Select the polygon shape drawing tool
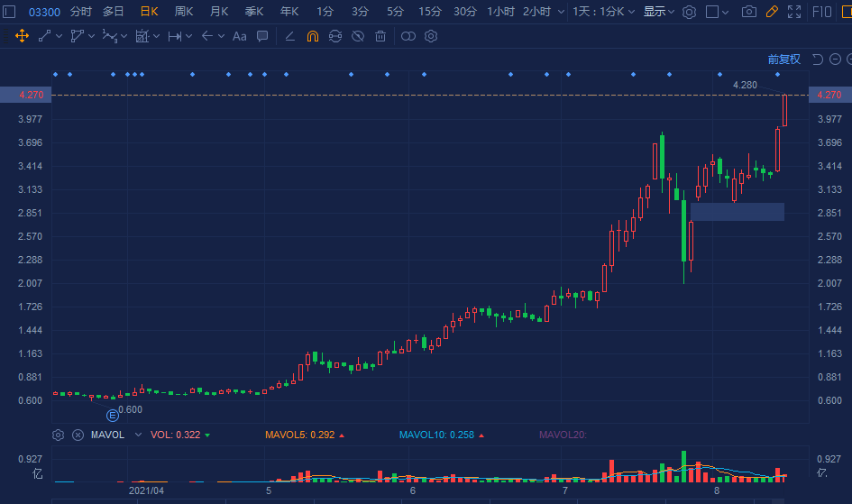This screenshot has width=852, height=504. pos(78,36)
